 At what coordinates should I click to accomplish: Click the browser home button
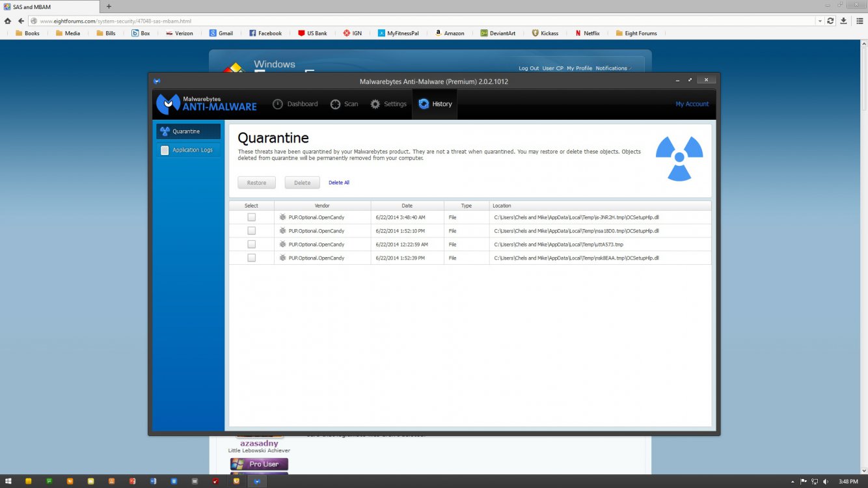8,21
